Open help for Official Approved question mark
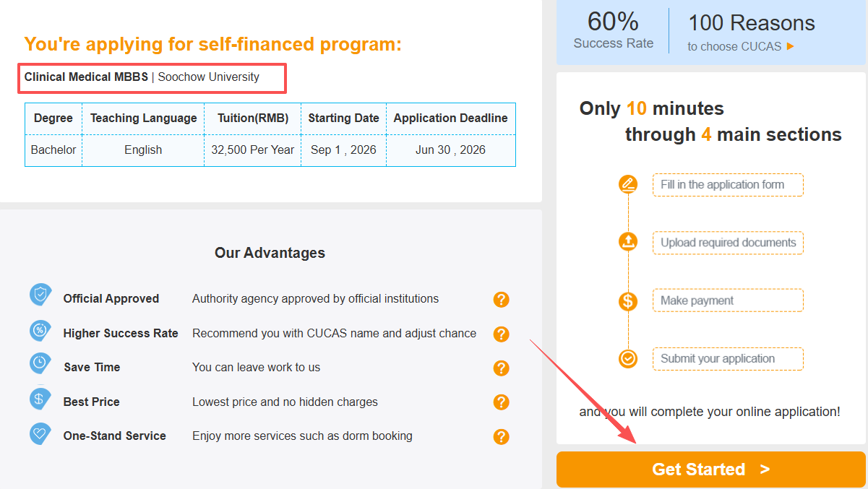 [x=502, y=300]
